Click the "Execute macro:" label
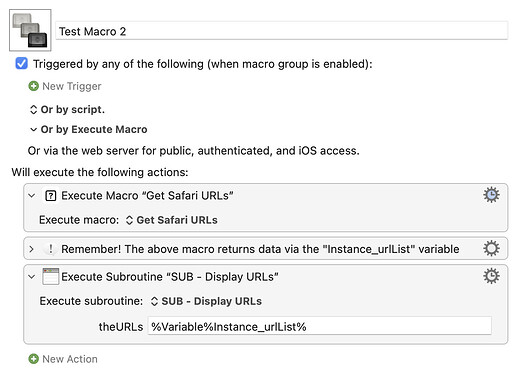Image resolution: width=517 pixels, height=372 pixels. pos(79,220)
